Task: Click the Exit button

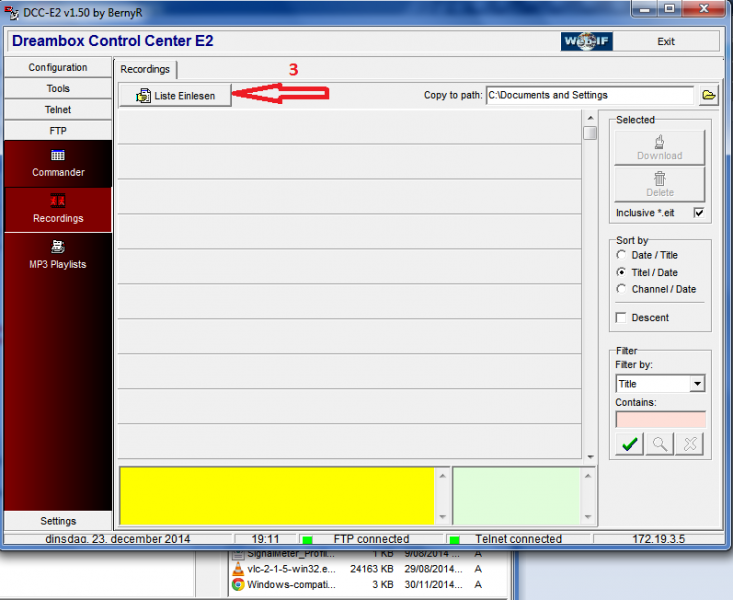Action: (x=666, y=42)
